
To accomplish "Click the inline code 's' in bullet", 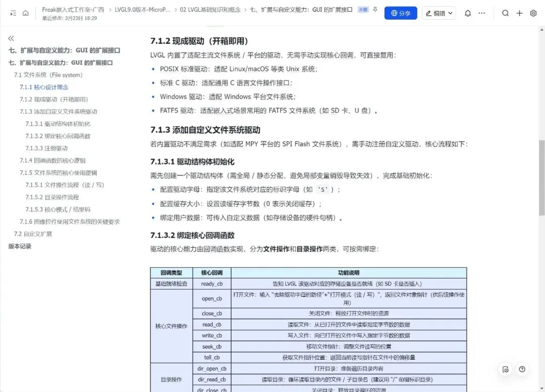I will coord(322,190).
